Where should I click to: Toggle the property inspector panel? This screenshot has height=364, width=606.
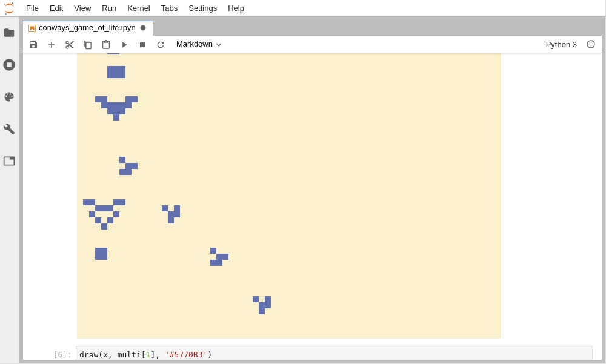(9, 160)
